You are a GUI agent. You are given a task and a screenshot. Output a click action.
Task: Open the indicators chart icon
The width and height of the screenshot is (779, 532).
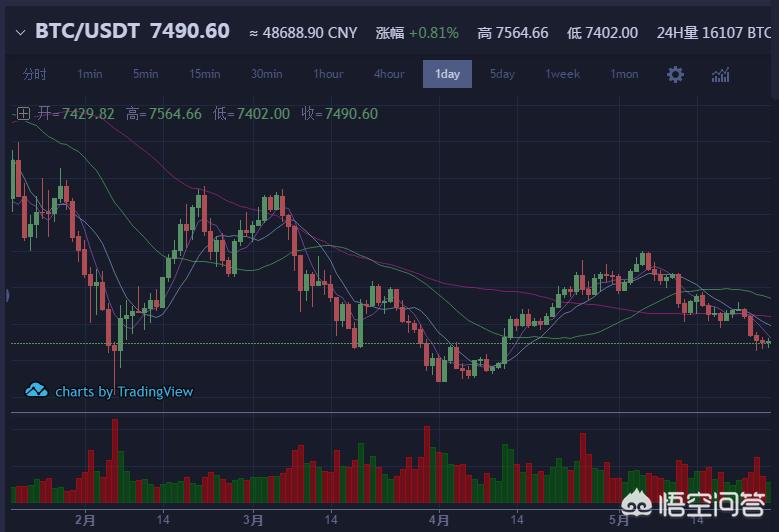point(720,75)
